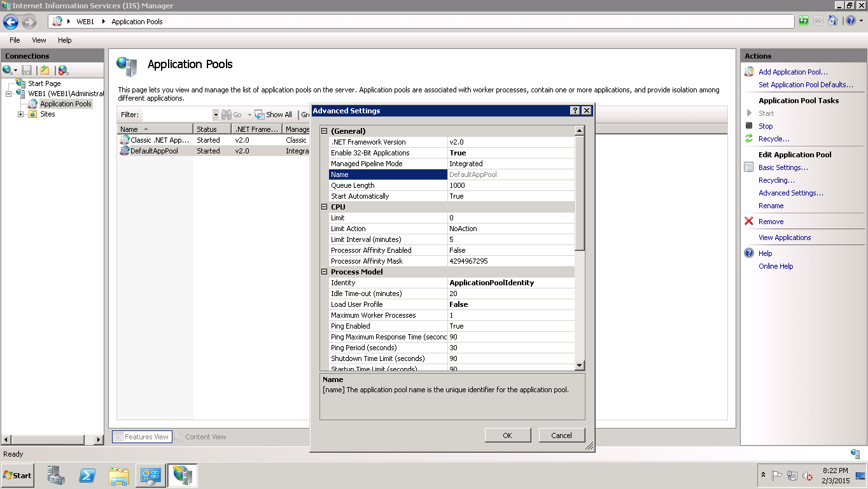Image resolution: width=868 pixels, height=489 pixels.
Task: Open PowerShell from the taskbar
Action: 87,476
